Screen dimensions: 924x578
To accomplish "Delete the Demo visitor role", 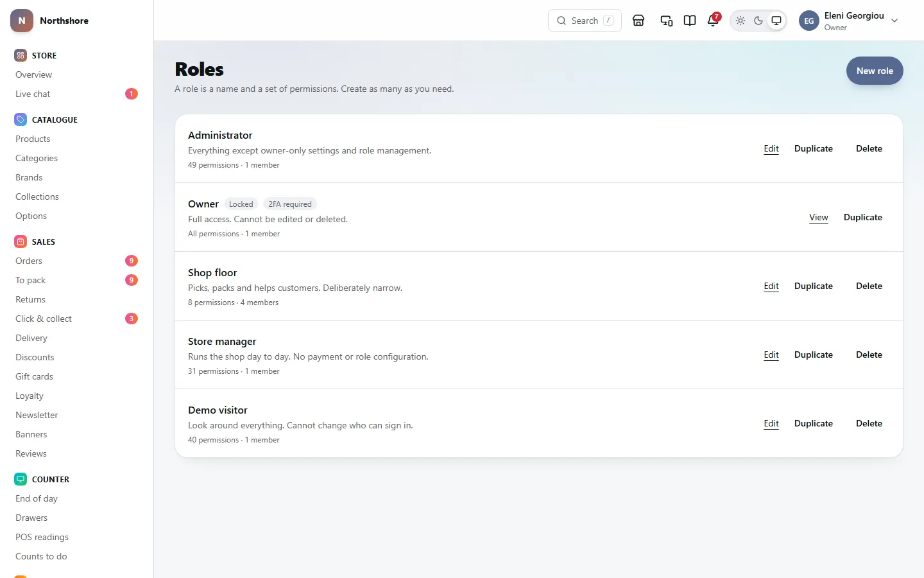I will point(869,423).
